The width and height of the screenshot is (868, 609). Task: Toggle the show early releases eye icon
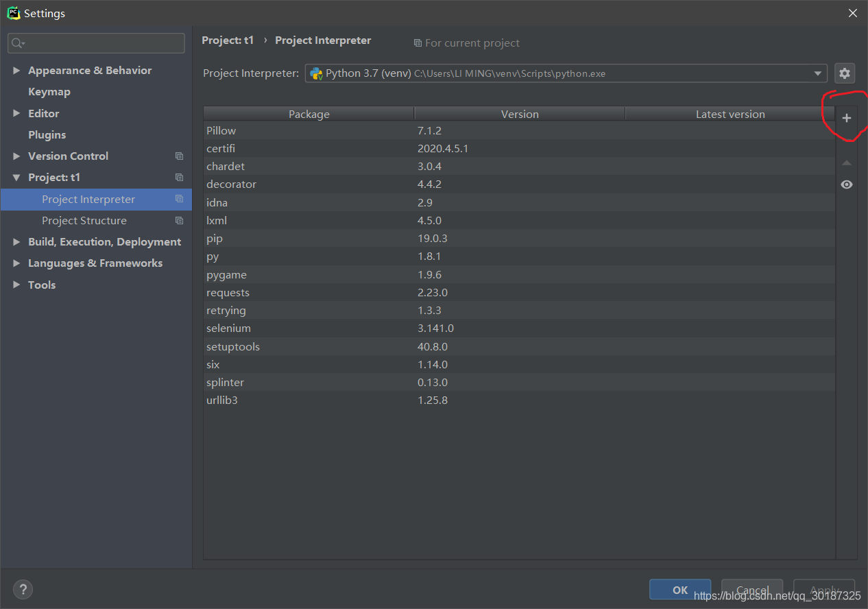click(x=847, y=184)
